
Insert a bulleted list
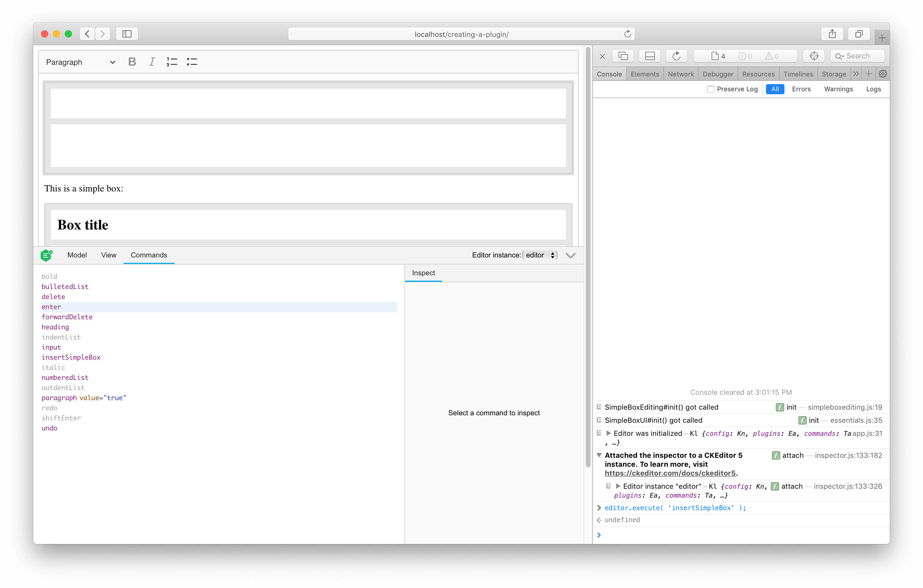click(192, 61)
